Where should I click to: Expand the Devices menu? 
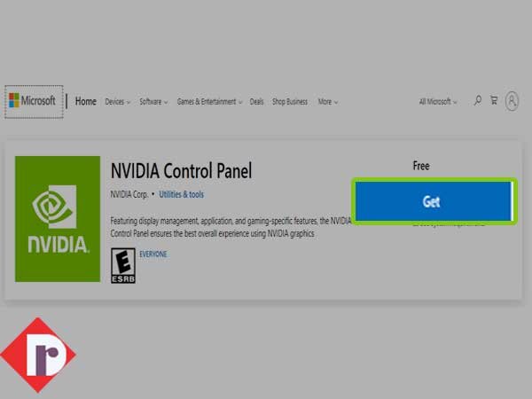click(x=117, y=102)
